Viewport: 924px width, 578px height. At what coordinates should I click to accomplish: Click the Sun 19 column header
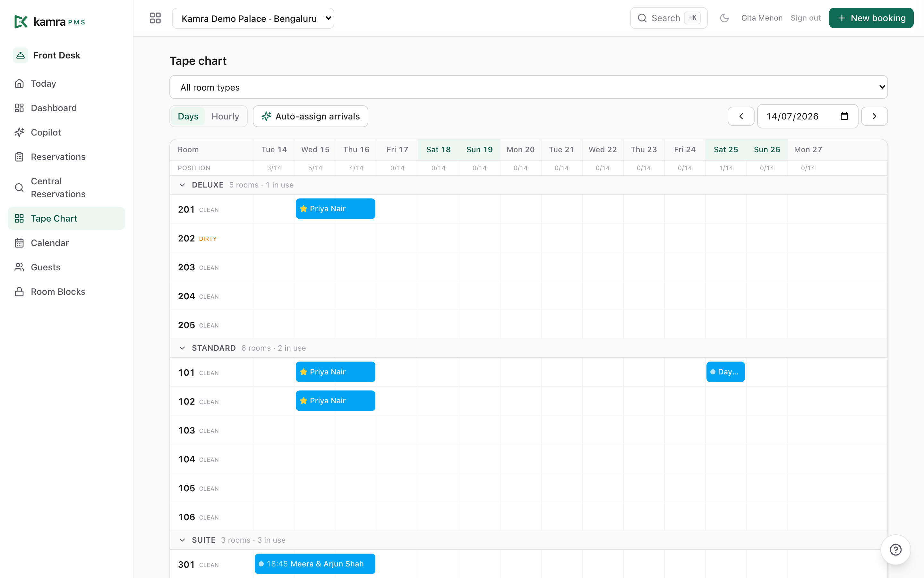point(480,149)
